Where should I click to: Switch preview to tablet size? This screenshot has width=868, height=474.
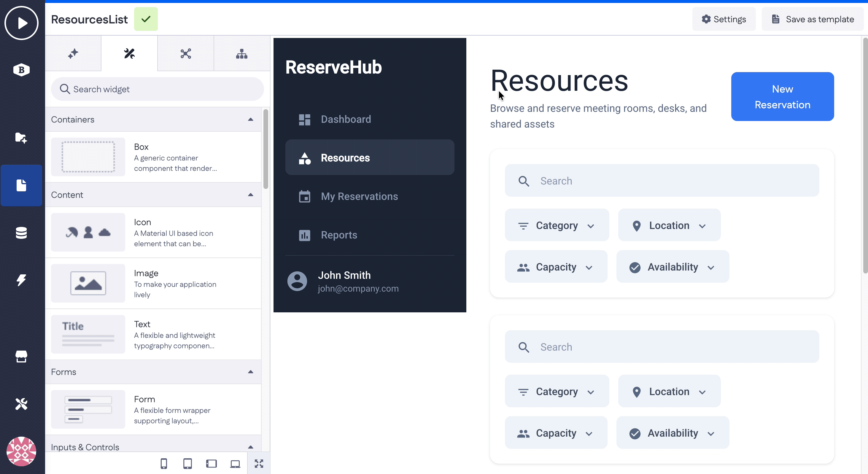point(188,463)
